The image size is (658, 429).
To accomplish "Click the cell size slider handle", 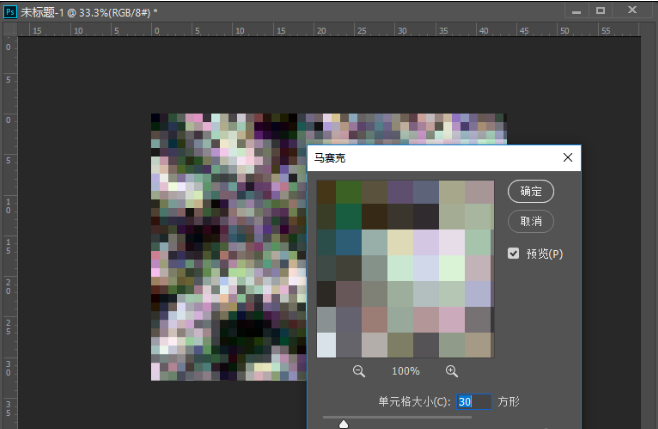I will [x=344, y=424].
